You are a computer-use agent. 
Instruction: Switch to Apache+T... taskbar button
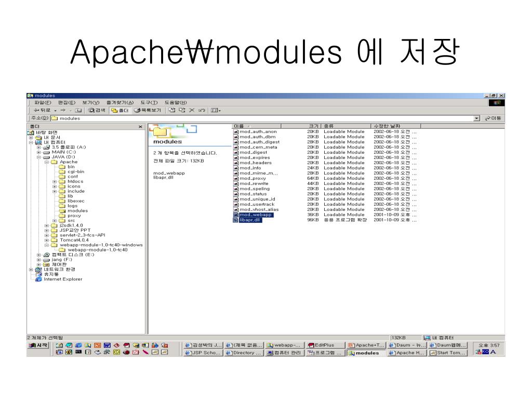click(366, 345)
